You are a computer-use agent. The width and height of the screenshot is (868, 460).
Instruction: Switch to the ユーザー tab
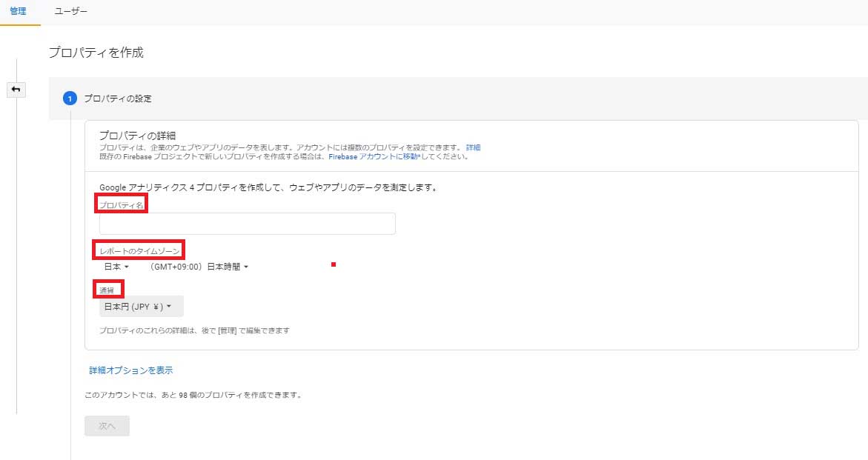coord(71,11)
